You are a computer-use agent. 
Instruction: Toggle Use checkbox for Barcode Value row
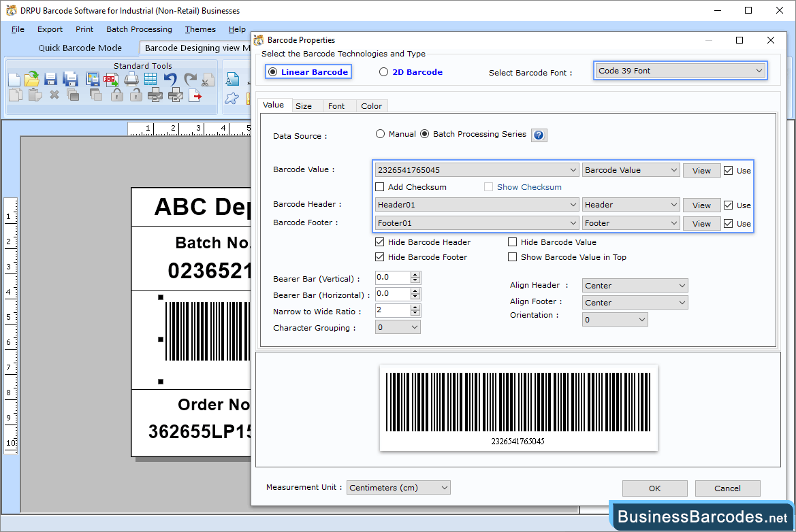tap(729, 170)
